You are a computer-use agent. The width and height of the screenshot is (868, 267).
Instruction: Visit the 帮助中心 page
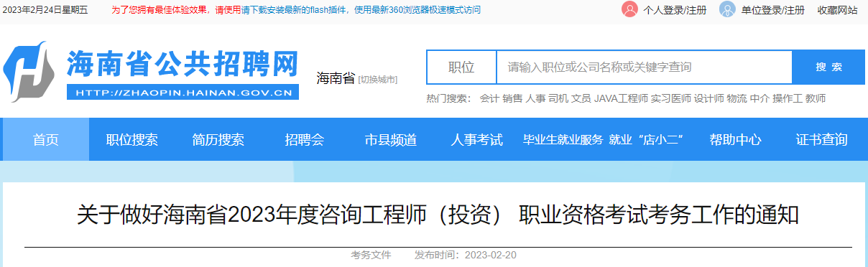736,140
